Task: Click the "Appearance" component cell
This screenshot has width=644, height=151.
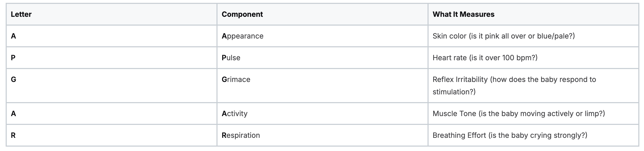Action: (x=243, y=36)
